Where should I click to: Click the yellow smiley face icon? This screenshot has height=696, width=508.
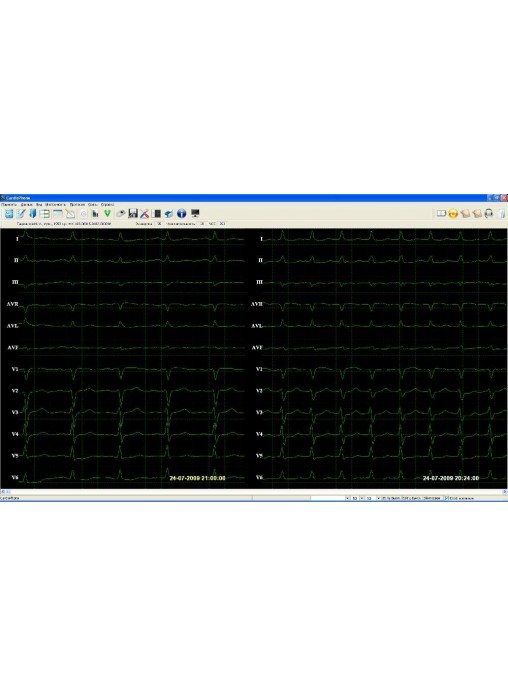pyautogui.click(x=452, y=214)
